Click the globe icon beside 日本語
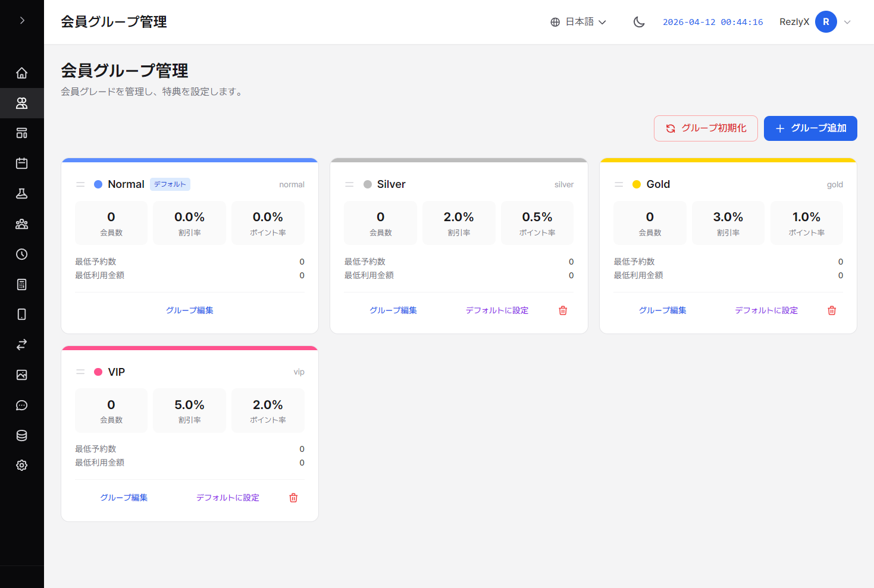The width and height of the screenshot is (874, 588). 555,22
